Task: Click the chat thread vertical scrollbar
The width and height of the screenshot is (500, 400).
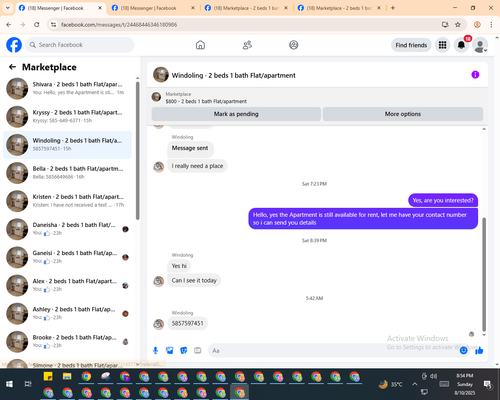Action: (484, 274)
